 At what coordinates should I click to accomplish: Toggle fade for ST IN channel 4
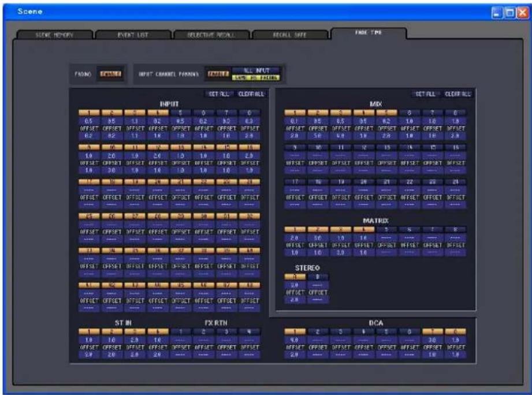(x=158, y=331)
